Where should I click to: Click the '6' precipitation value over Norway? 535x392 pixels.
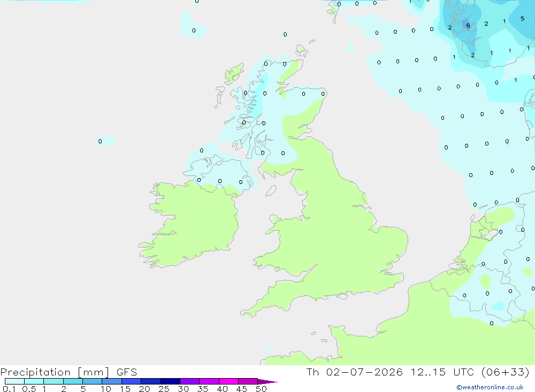[x=468, y=26]
